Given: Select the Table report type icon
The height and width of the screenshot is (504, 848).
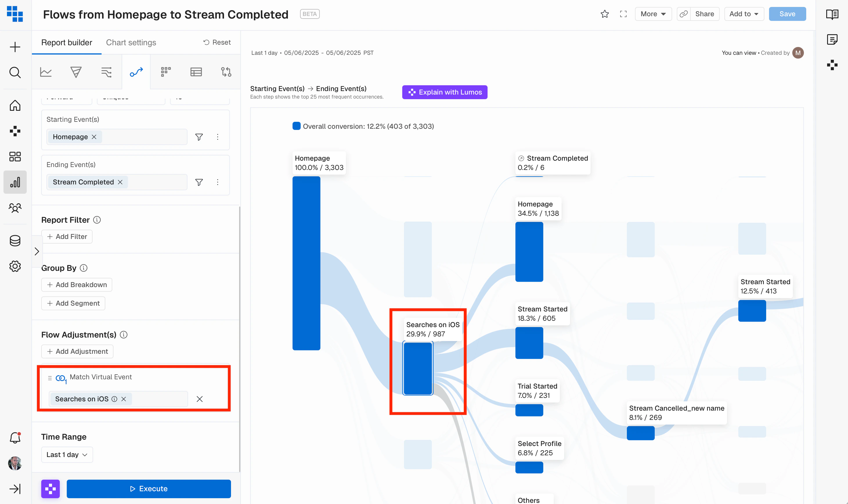Looking at the screenshot, I should 196,72.
